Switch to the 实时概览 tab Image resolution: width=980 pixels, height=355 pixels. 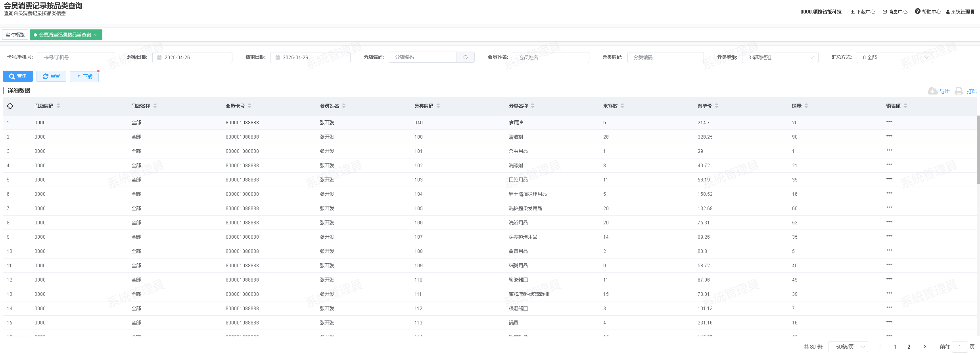pos(15,35)
